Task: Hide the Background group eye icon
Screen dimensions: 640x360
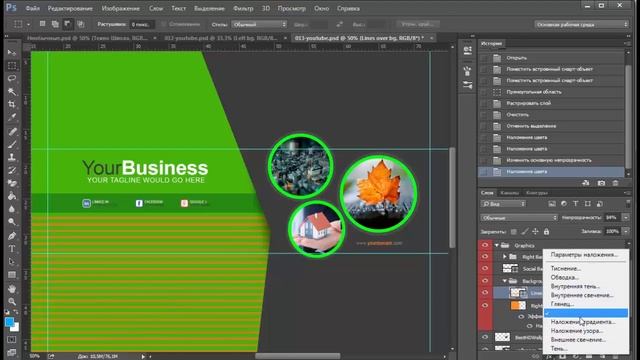Action: (x=485, y=281)
